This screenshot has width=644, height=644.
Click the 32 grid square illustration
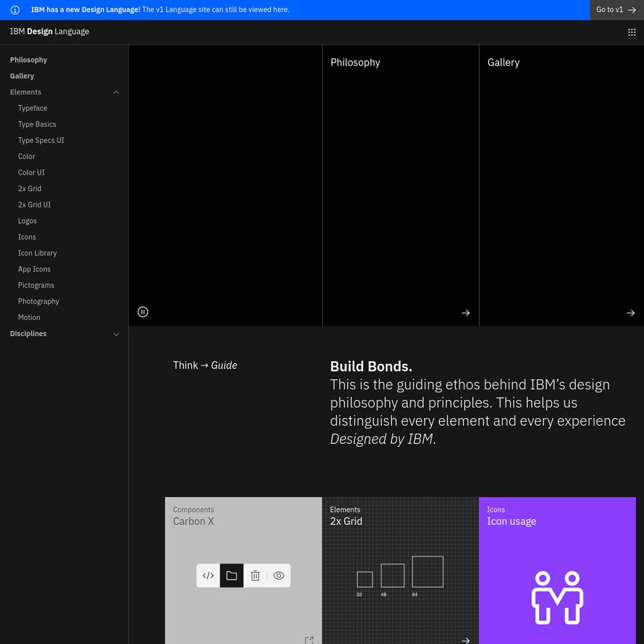tap(365, 580)
